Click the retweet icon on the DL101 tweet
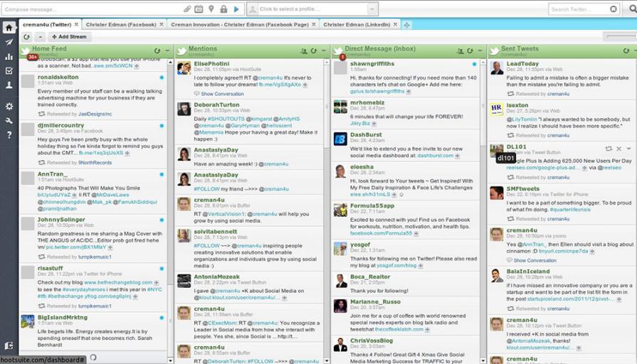The image size is (637, 364). [x=609, y=149]
